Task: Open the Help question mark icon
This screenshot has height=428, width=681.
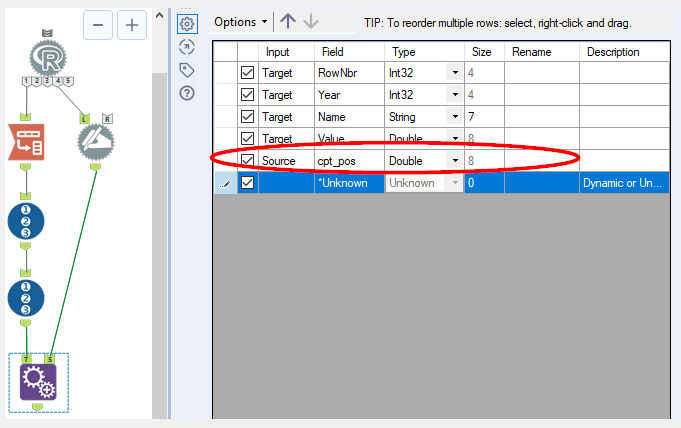Action: (187, 93)
